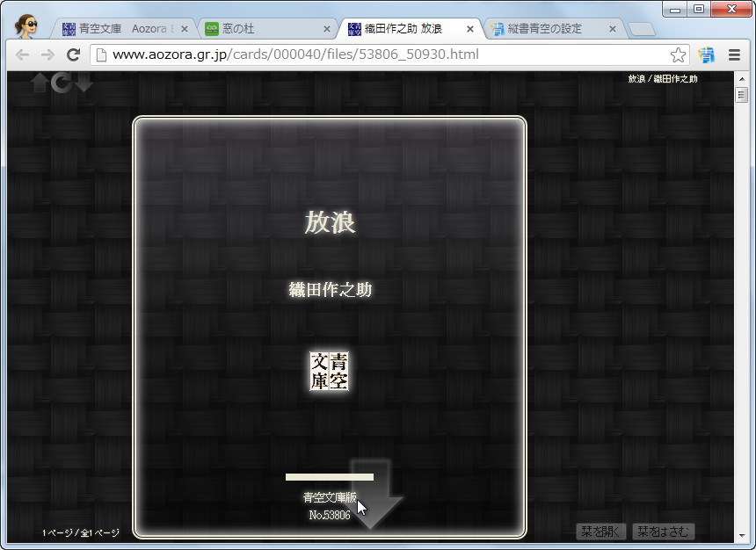Image resolution: width=756 pixels, height=550 pixels.
Task: Click the No.53806 text
Action: click(330, 515)
